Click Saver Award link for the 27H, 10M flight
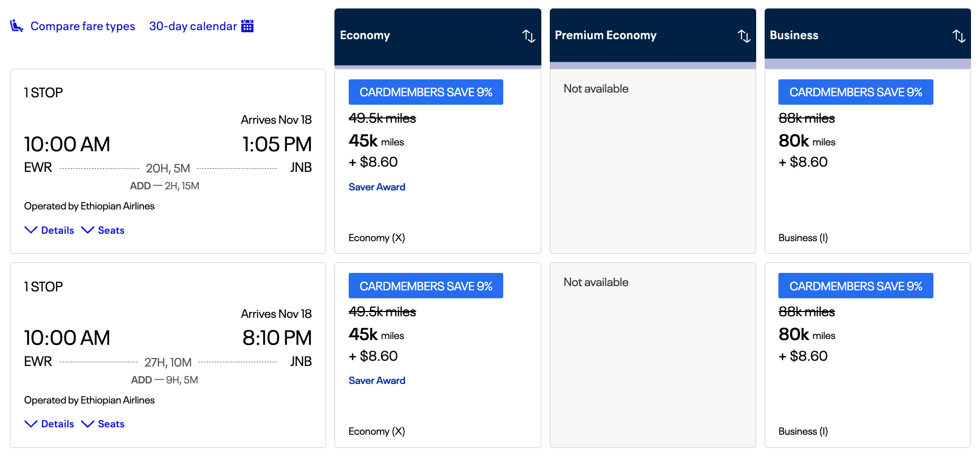The height and width of the screenshot is (458, 980). [x=377, y=380]
